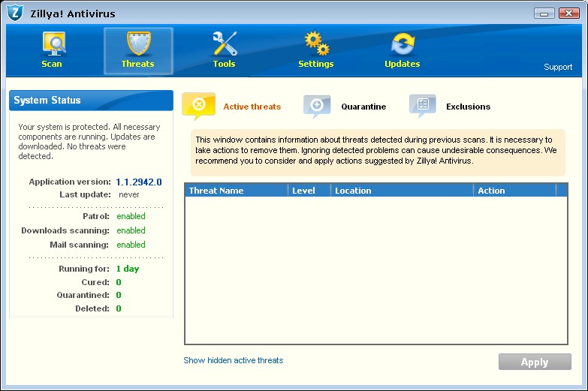The image size is (588, 391).
Task: Click the Running for '1 day' value
Action: coord(128,269)
